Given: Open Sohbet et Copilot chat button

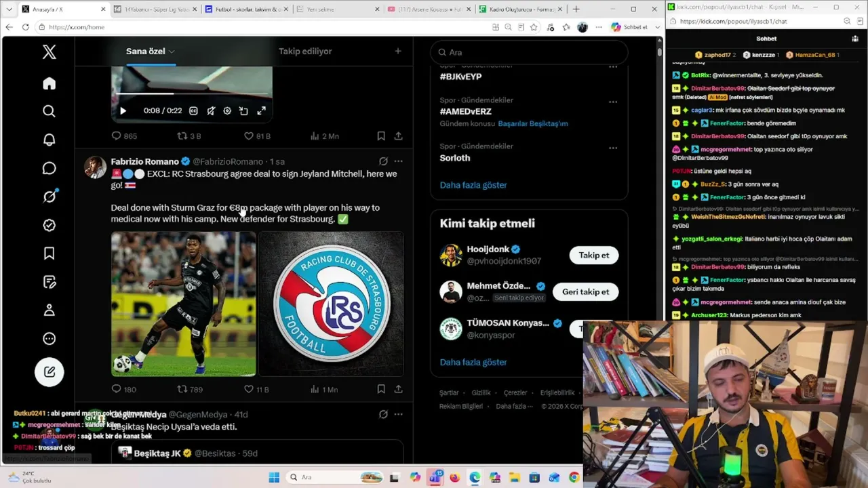Looking at the screenshot, I should pyautogui.click(x=629, y=27).
